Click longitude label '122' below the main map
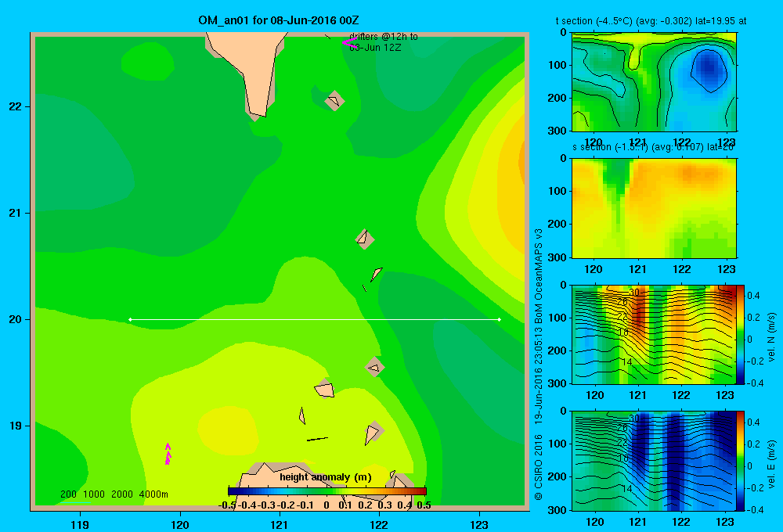 [x=380, y=524]
